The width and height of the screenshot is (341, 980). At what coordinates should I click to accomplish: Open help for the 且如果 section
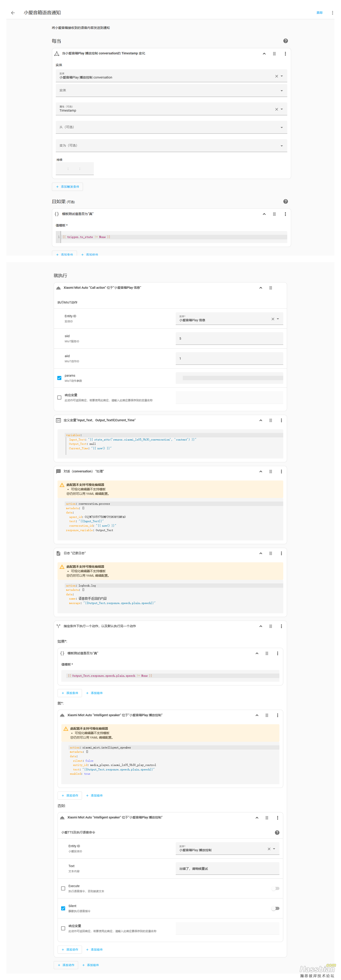(x=285, y=201)
